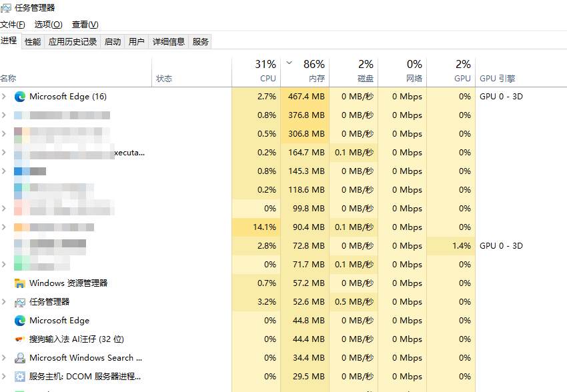Click the Microsoft Windows Search icon

pos(20,358)
